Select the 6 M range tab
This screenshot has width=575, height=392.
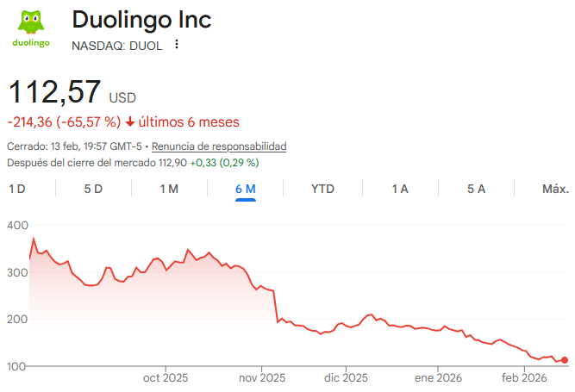coord(246,189)
